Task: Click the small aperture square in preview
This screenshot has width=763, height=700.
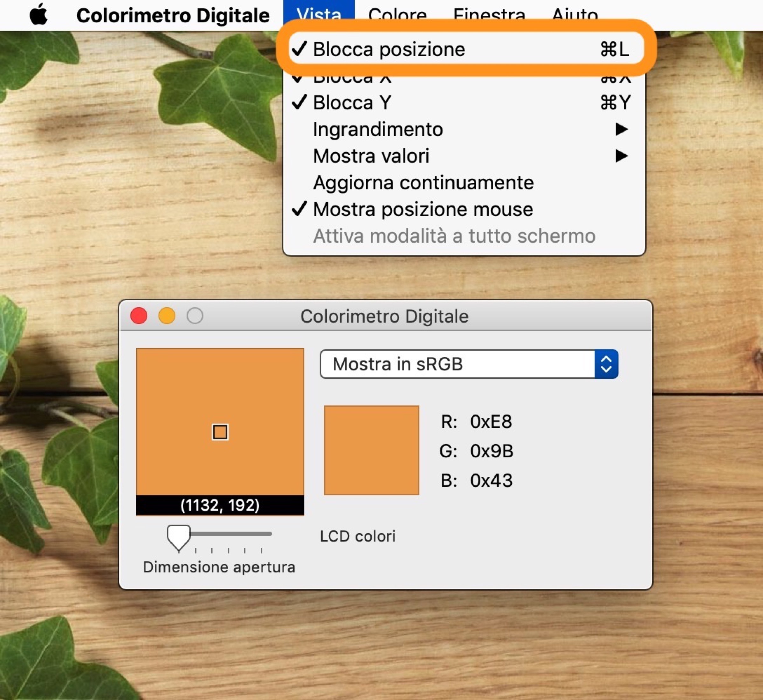Action: (220, 432)
